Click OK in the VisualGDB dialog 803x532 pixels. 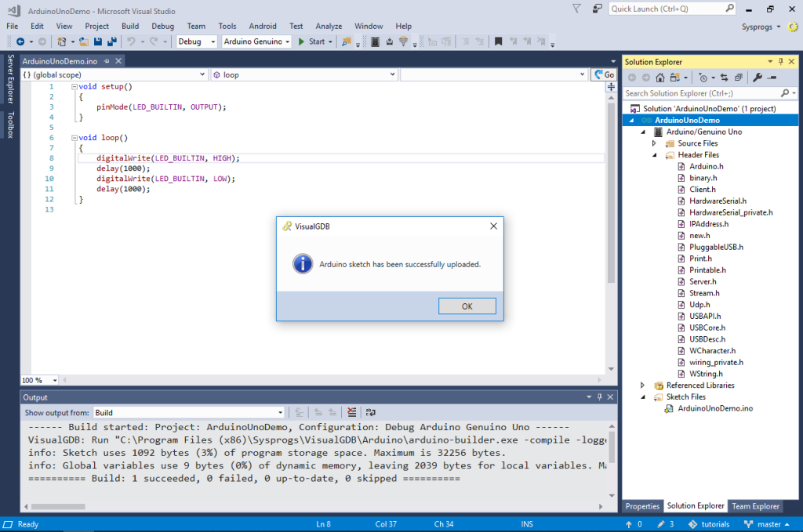(467, 306)
